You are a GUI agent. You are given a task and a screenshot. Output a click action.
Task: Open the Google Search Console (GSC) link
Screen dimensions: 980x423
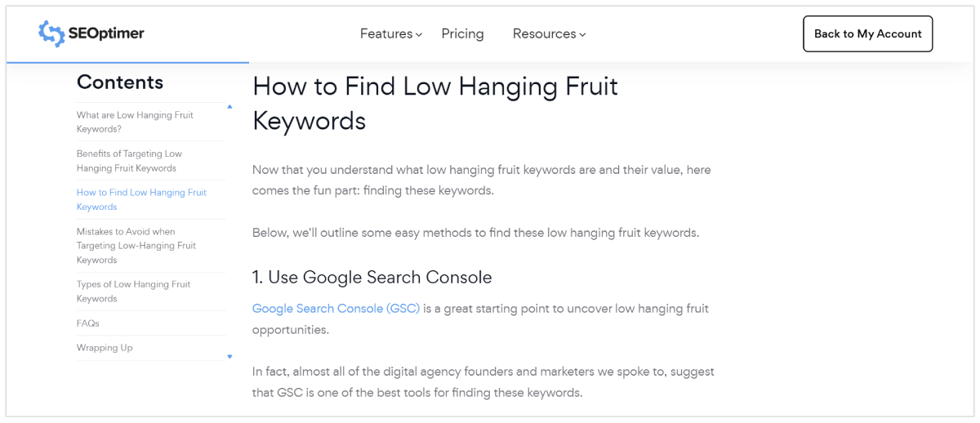[336, 309]
